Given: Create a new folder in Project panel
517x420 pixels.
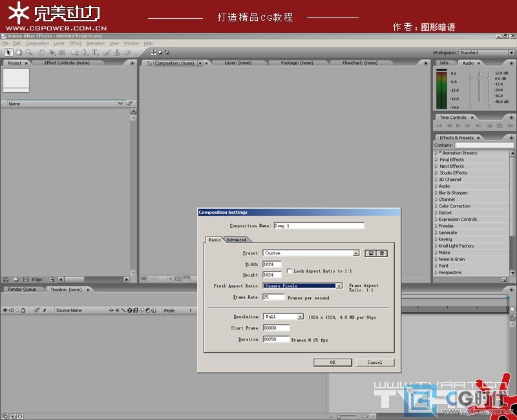Looking at the screenshot, I should tap(16, 279).
